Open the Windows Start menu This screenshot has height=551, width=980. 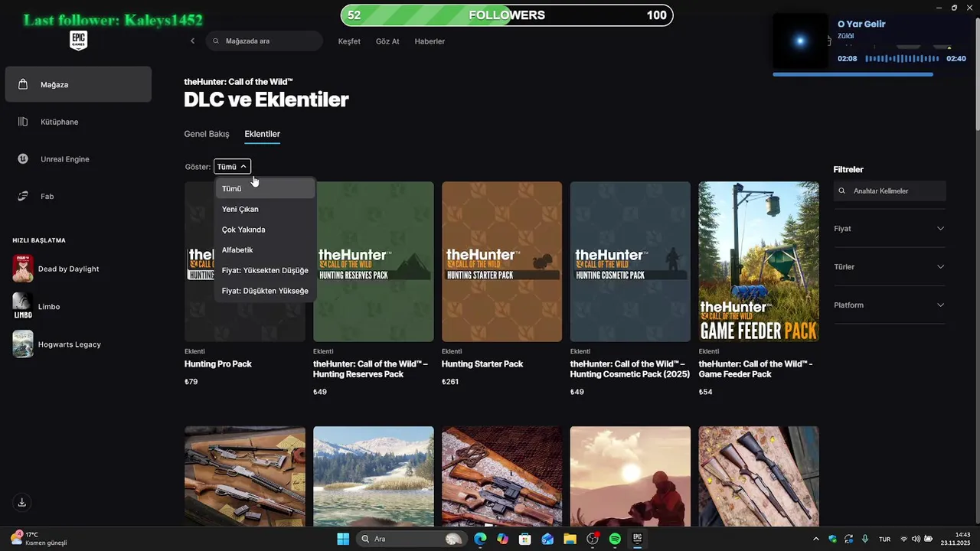coord(343,539)
